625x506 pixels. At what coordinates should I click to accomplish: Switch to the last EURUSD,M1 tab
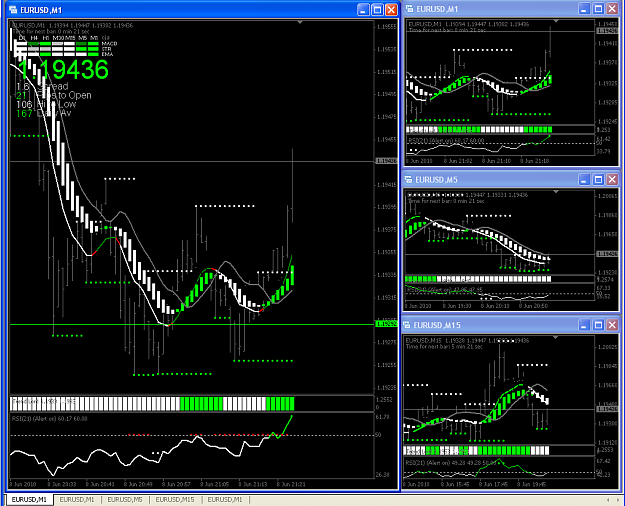click(225, 500)
